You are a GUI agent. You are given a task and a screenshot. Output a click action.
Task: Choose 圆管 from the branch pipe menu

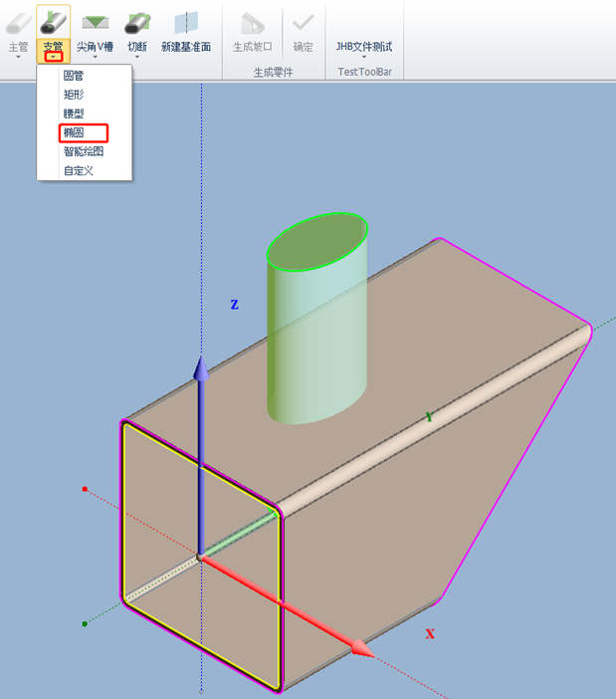click(74, 76)
